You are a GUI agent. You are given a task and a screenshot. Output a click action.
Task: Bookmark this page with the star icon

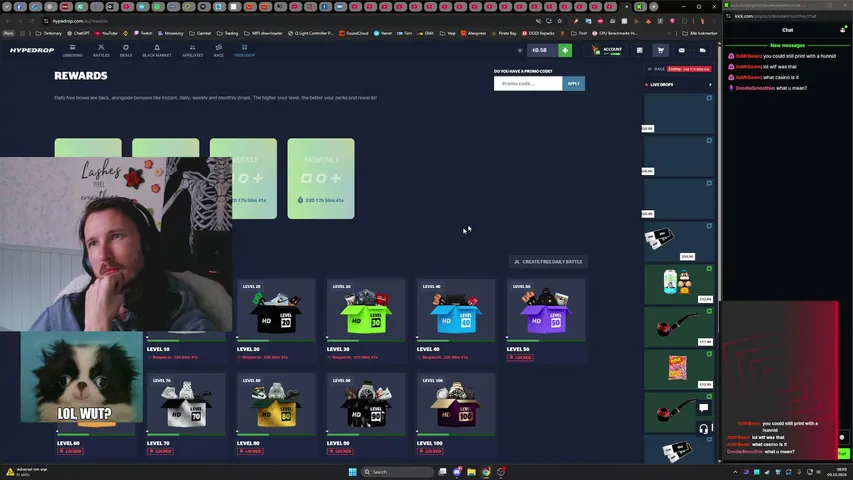[559, 21]
